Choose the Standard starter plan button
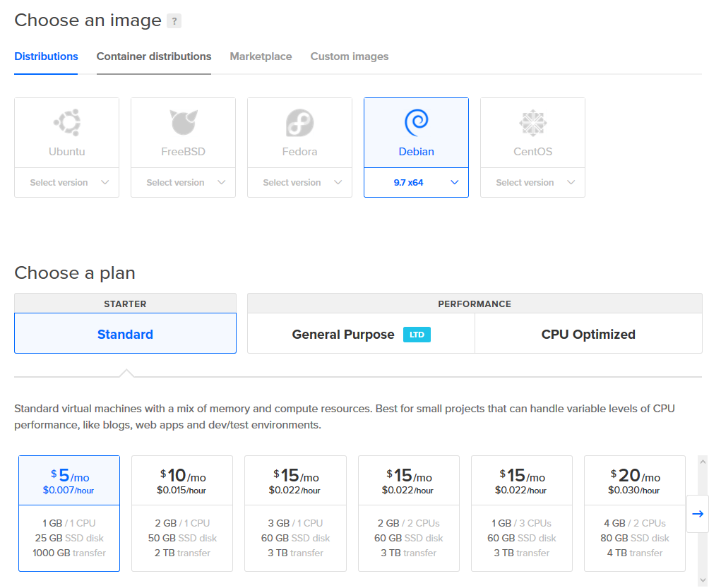 pyautogui.click(x=125, y=335)
